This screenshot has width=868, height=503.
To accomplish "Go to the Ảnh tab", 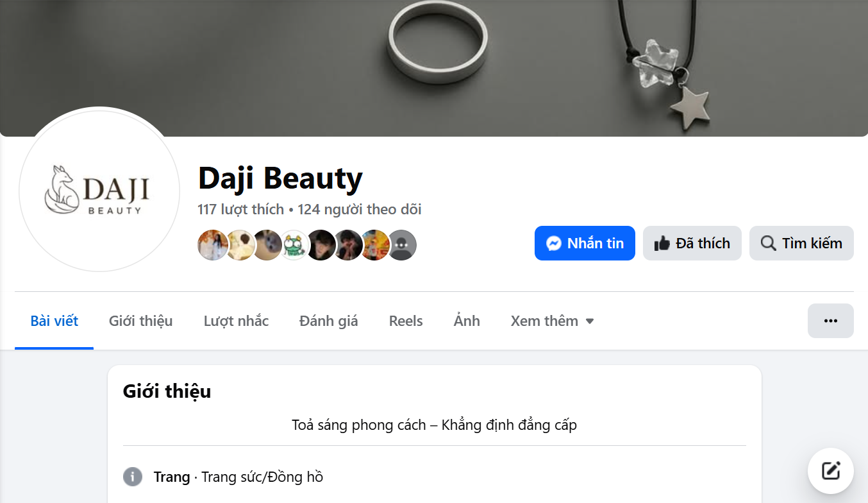I will point(467,321).
